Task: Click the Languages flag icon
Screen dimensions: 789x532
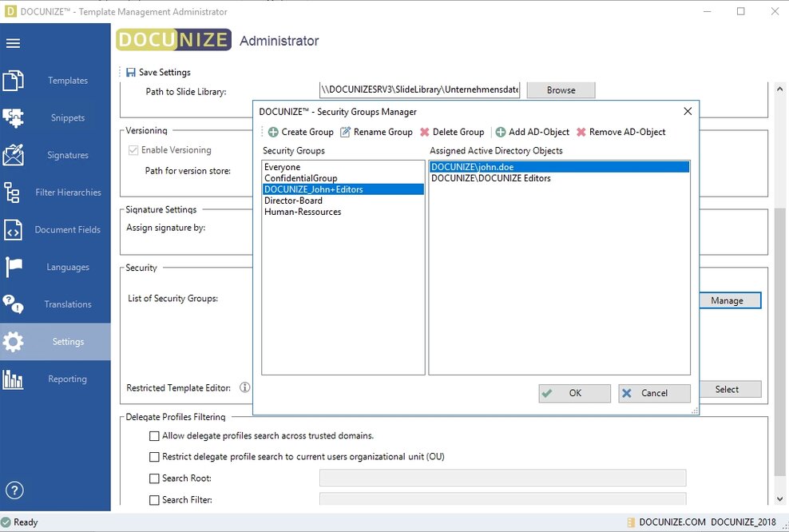Action: coord(14,267)
